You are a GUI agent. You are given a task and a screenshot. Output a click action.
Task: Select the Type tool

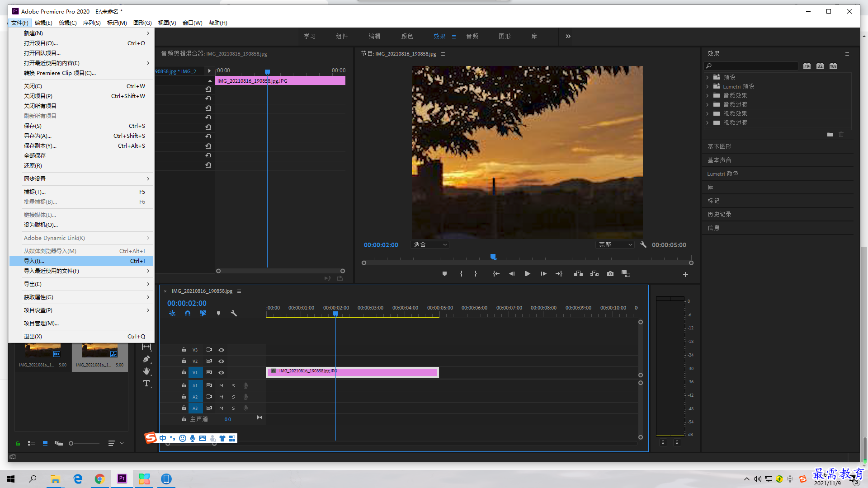146,384
